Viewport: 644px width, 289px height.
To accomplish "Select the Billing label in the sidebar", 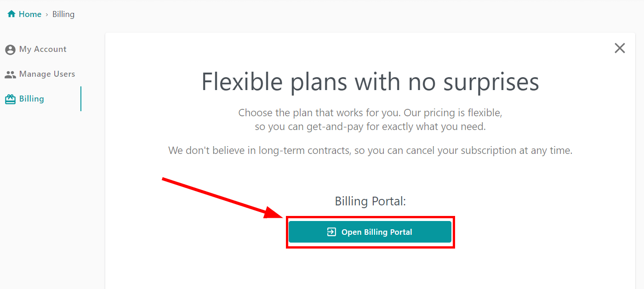I will [x=32, y=99].
